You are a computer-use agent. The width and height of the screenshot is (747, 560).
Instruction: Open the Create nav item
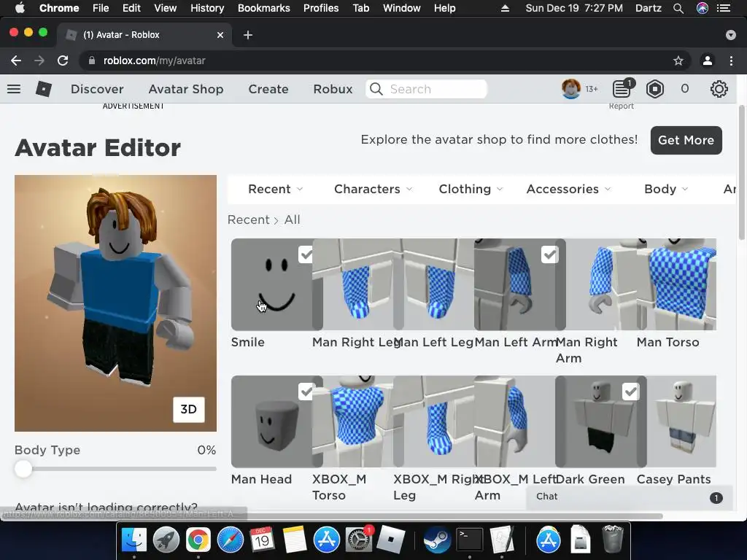click(268, 89)
